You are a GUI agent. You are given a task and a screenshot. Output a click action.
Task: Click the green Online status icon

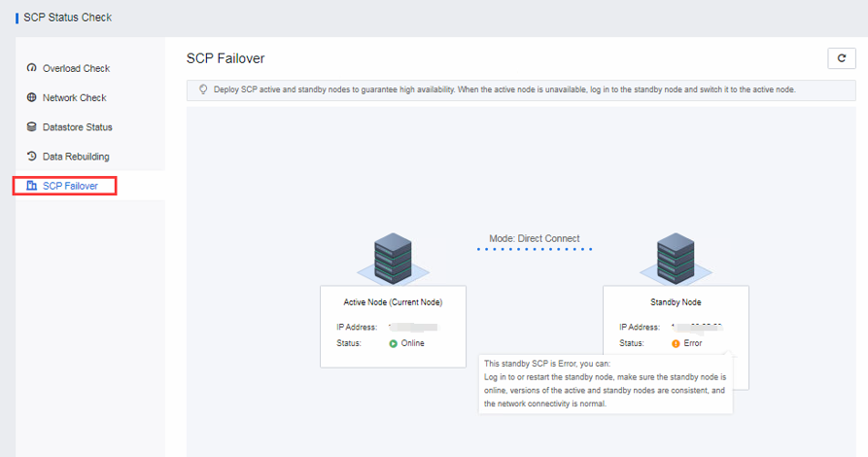(x=393, y=343)
